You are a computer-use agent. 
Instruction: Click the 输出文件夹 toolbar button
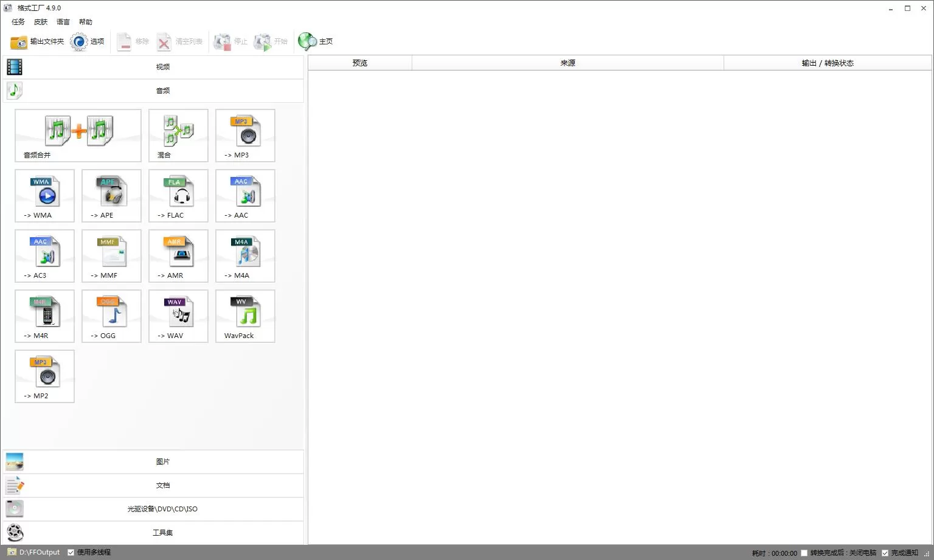click(37, 42)
